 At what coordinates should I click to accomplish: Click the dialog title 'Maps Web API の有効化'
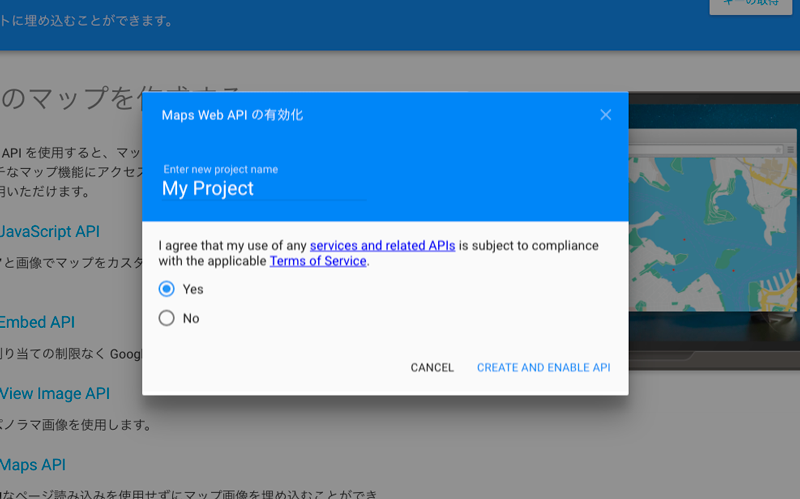(232, 115)
